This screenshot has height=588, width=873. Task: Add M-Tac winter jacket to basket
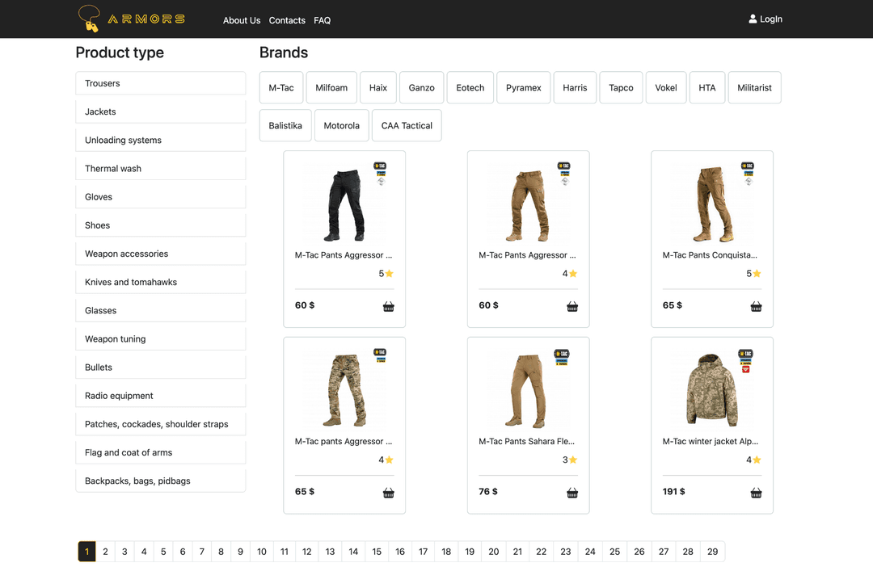click(756, 493)
